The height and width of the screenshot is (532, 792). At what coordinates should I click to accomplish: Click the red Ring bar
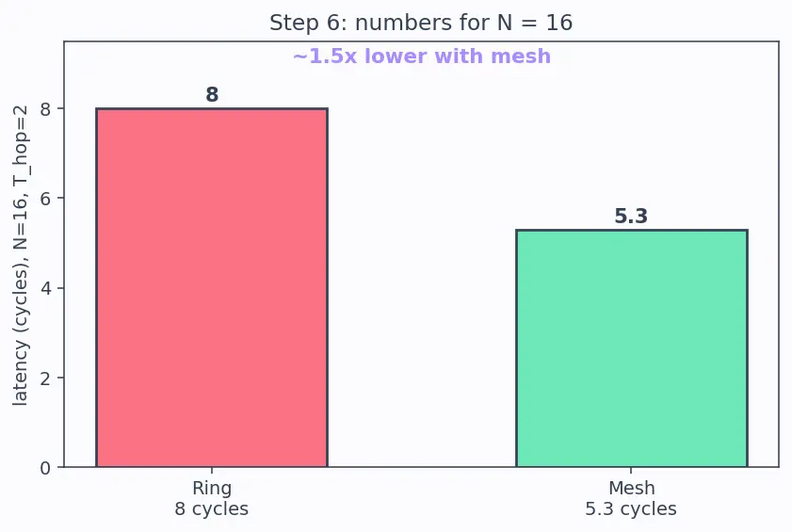[x=212, y=287]
